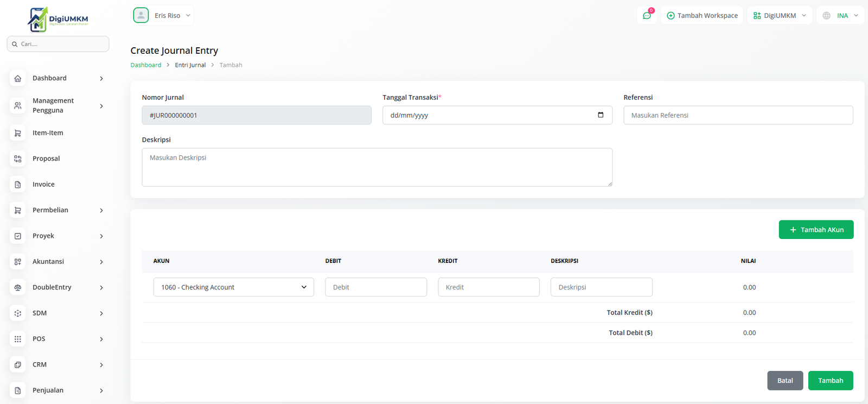Open the Eris Riso user menu
Screen dimensions: 868x404
(163, 16)
